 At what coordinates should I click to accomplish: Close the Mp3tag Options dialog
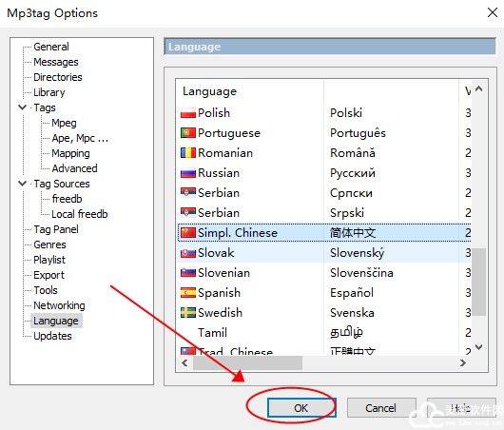point(492,13)
